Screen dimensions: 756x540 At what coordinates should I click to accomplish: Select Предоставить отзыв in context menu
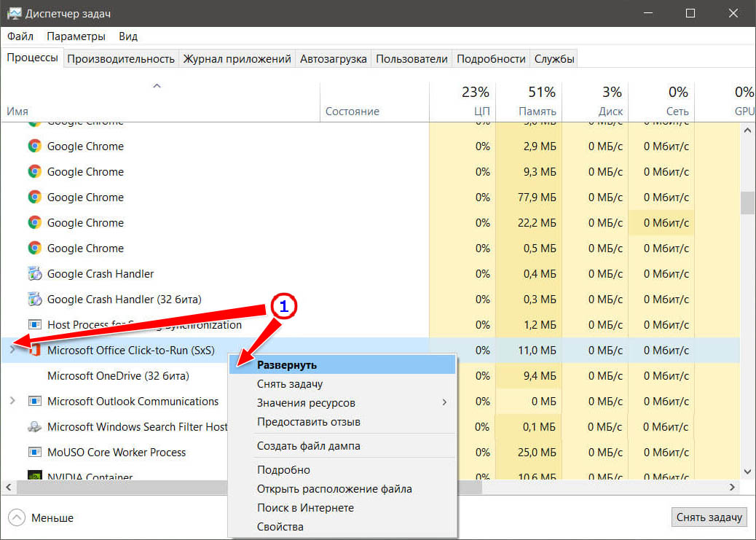[x=342, y=422]
